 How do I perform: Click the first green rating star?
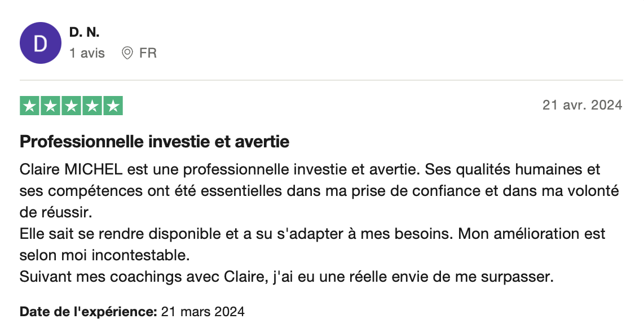point(30,106)
